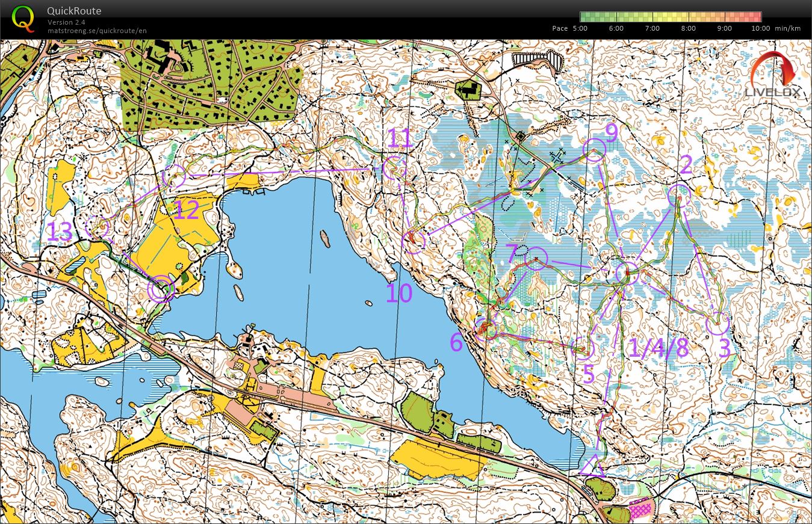Select control circle number 13
The width and height of the screenshot is (812, 524).
[97, 227]
